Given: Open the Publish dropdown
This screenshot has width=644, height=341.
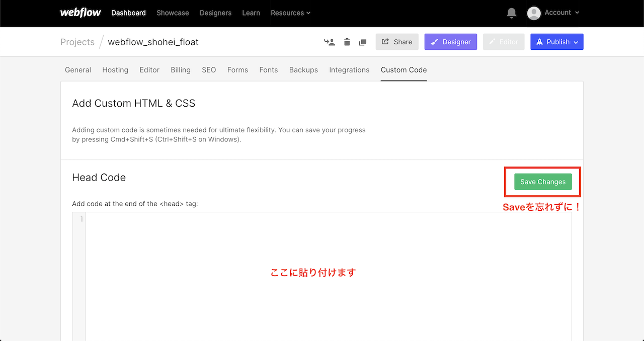Looking at the screenshot, I should coord(557,42).
